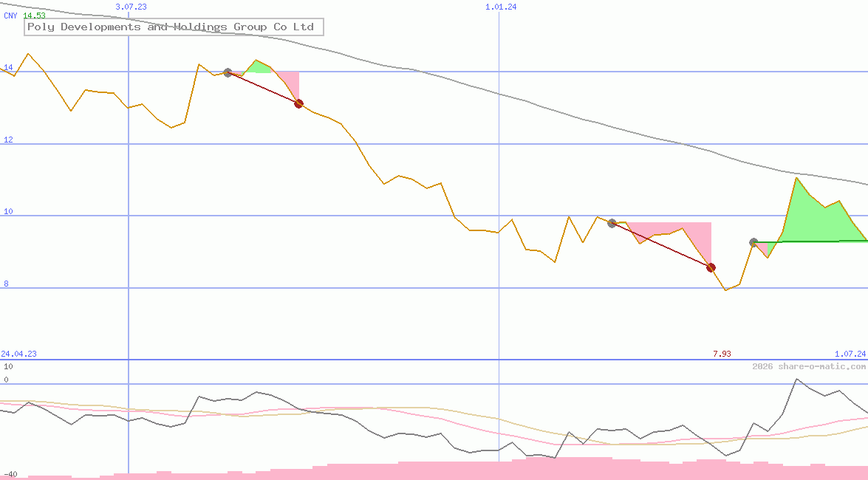This screenshot has width=868, height=480.
Task: Click the pink triangle left of the first red marker
Action: click(x=291, y=83)
